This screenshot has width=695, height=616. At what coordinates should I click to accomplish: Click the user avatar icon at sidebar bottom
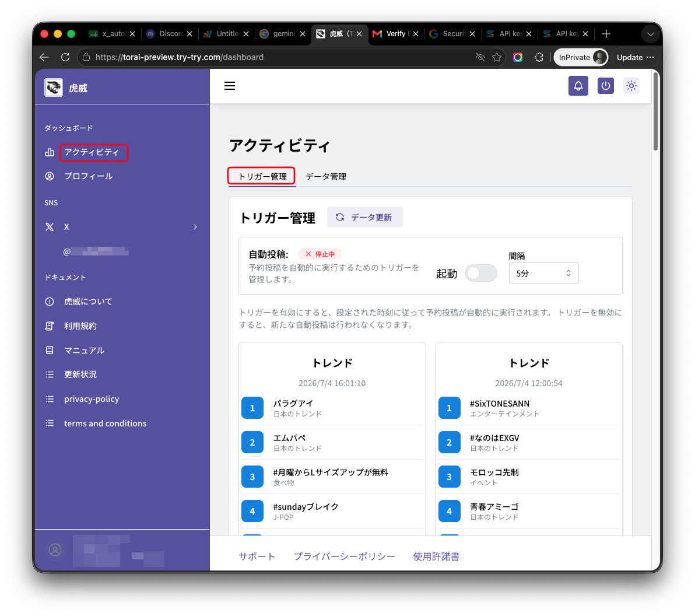(55, 550)
